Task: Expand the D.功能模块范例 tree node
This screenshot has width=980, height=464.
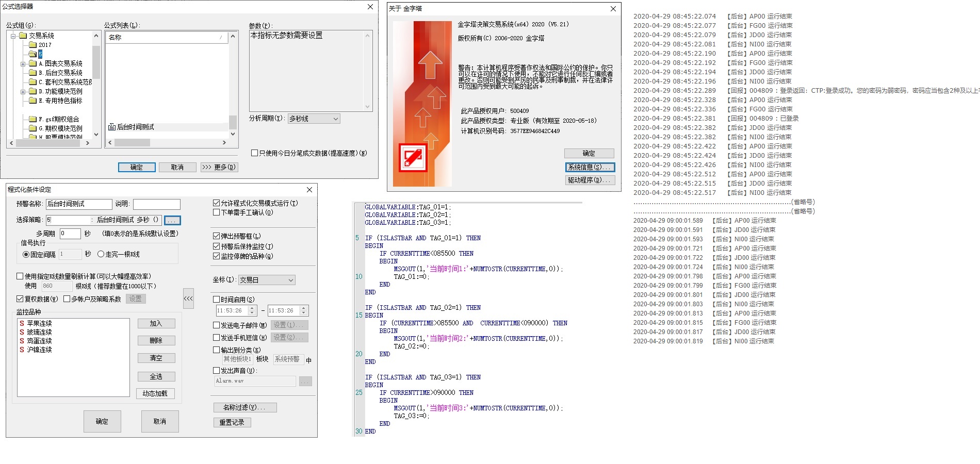Action: pos(23,92)
